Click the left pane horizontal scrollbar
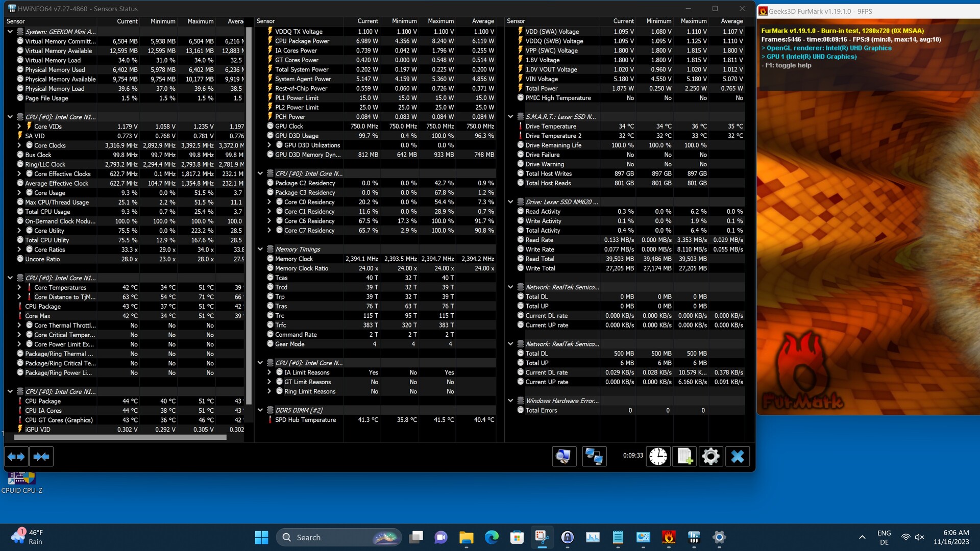The width and height of the screenshot is (980, 551). click(120, 437)
